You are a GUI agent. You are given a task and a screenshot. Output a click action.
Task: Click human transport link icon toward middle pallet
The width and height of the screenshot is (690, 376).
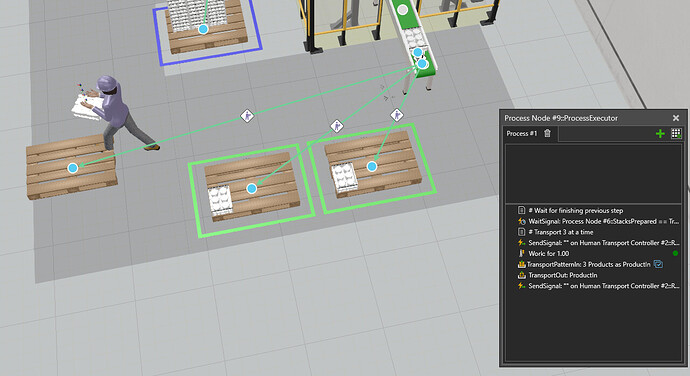tap(337, 126)
